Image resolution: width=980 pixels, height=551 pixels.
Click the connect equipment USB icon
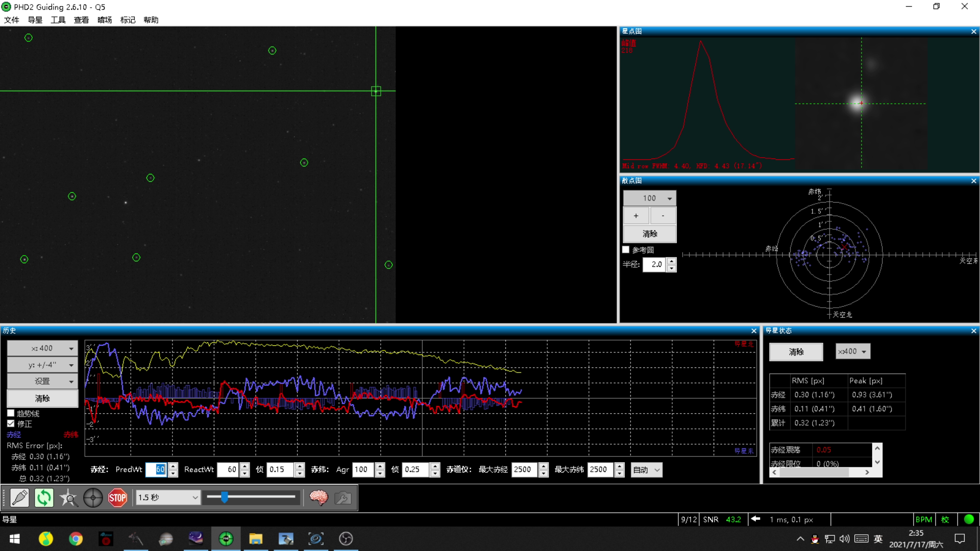point(19,497)
